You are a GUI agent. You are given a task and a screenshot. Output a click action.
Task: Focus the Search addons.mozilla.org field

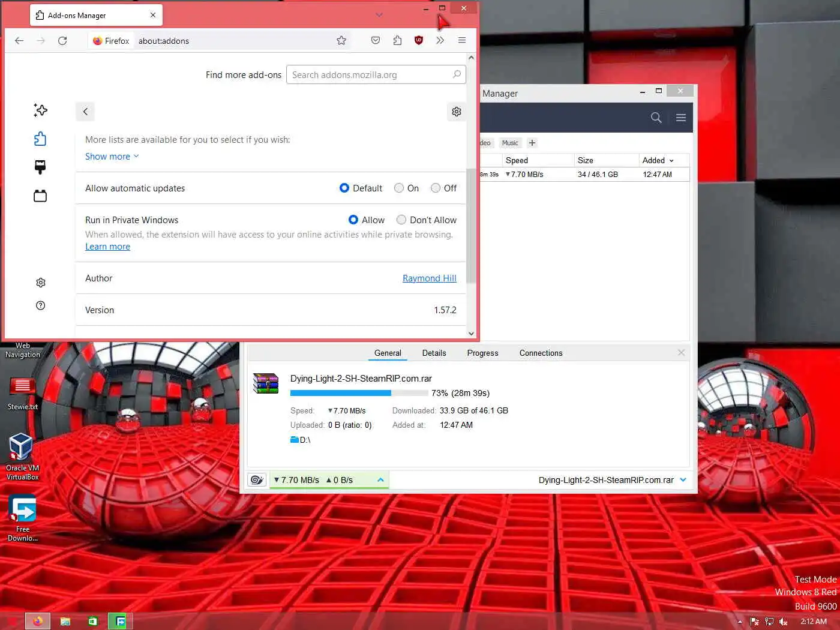[x=376, y=74]
